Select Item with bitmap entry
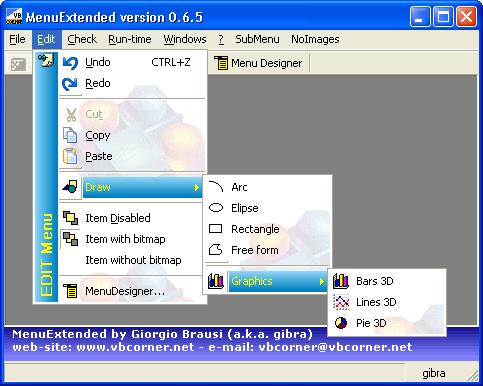Image resolution: width=483 pixels, height=386 pixels. click(x=132, y=239)
